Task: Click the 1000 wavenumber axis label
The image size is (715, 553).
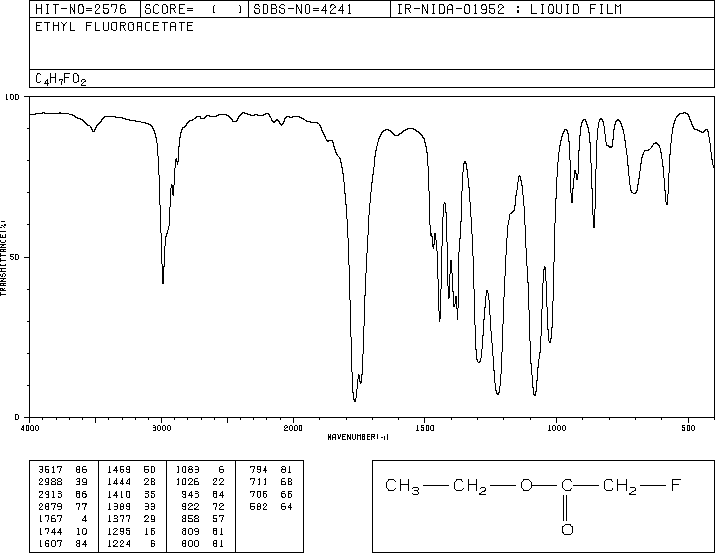Action: 556,428
